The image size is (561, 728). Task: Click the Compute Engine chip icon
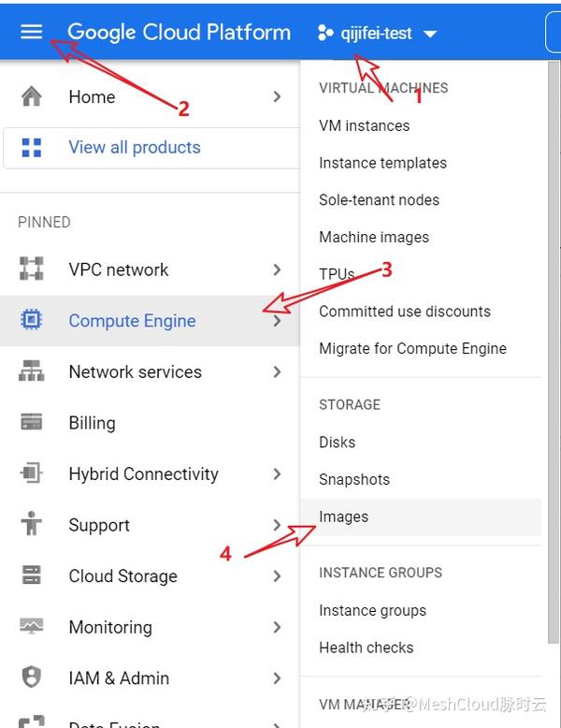[32, 321]
